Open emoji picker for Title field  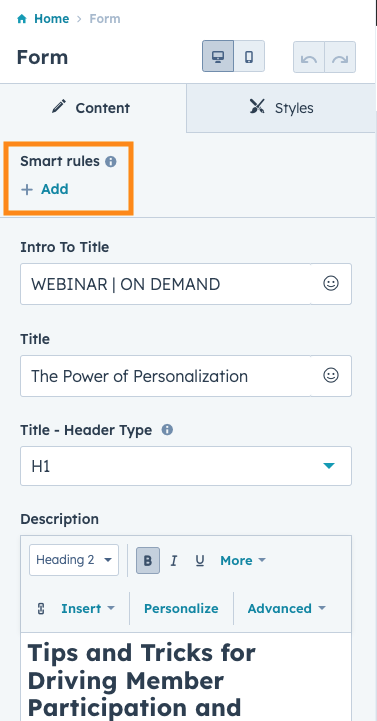(331, 375)
